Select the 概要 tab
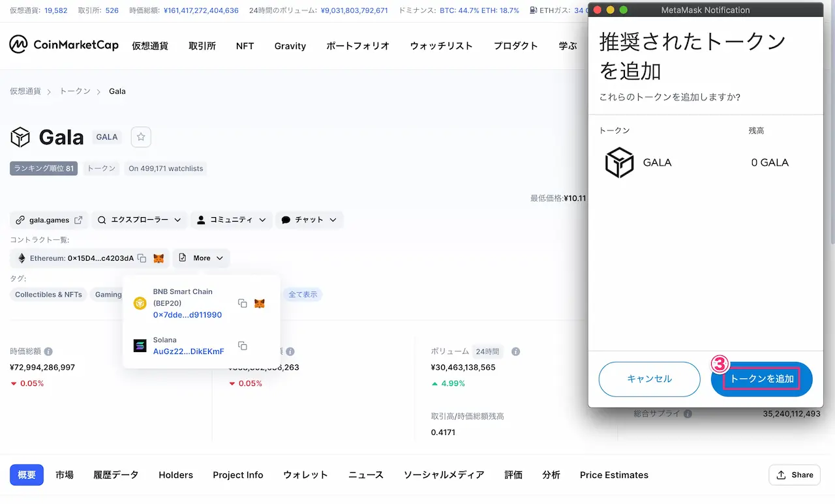This screenshot has height=504, width=835. (x=27, y=475)
